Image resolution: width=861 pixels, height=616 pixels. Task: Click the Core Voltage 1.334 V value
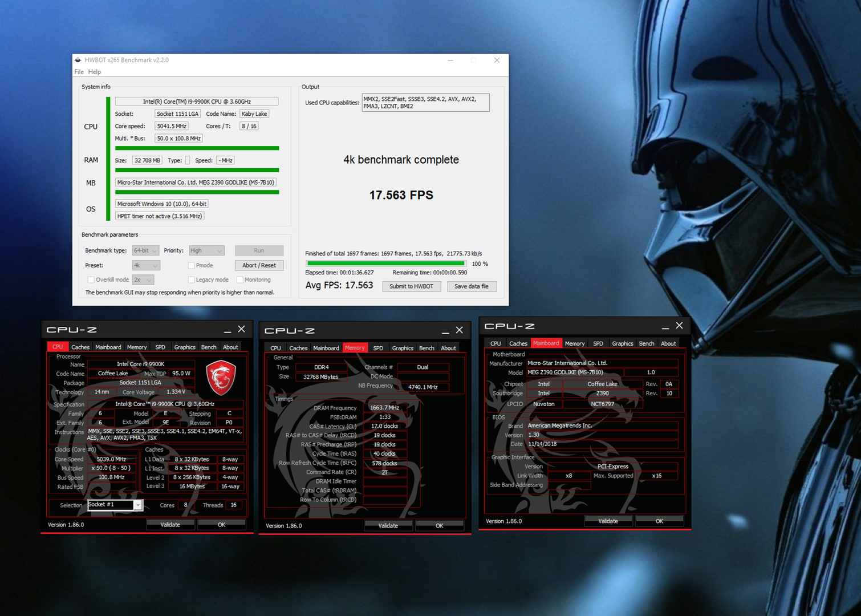pos(176,392)
